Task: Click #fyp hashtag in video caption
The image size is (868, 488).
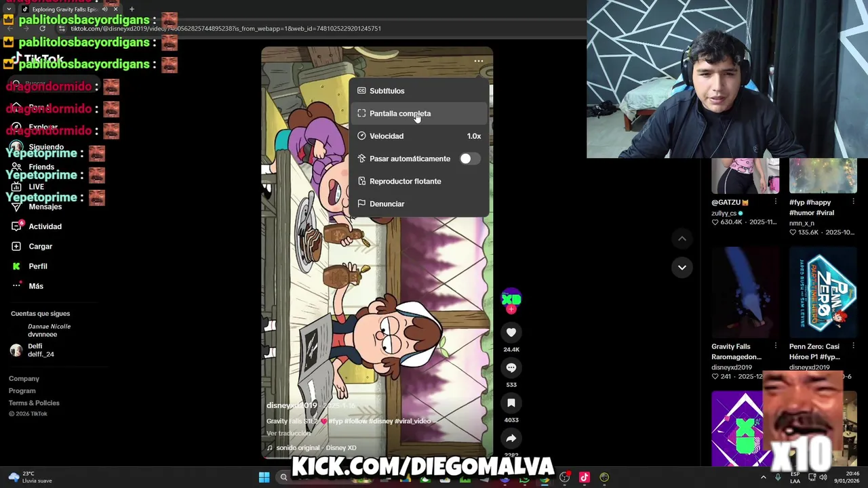Action: pyautogui.click(x=336, y=421)
